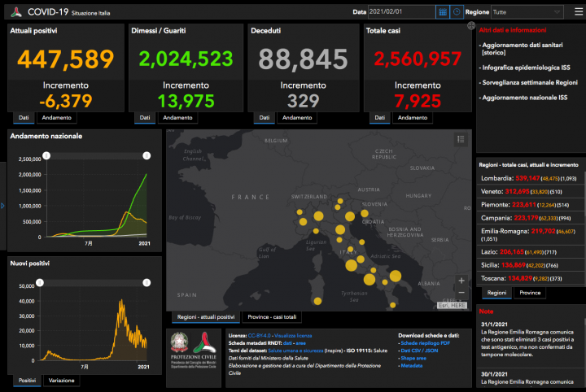
Task: Zoom in on the map
Action: [x=461, y=281]
